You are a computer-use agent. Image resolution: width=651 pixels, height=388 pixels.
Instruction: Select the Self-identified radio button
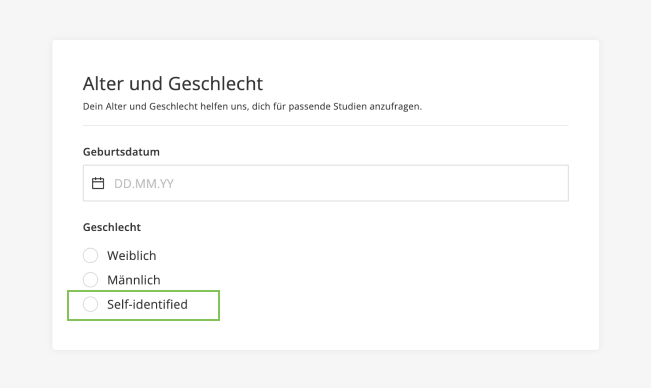coord(91,304)
